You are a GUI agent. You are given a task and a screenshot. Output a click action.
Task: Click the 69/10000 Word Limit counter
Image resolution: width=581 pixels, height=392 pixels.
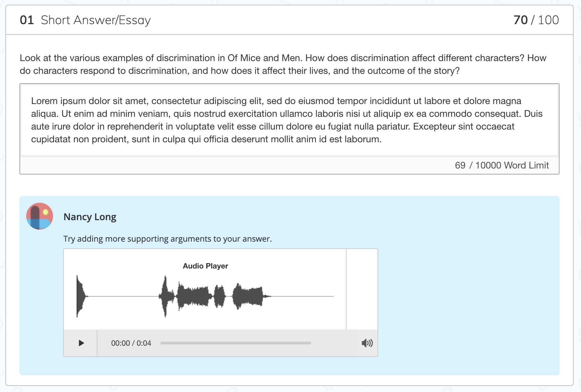pos(501,165)
